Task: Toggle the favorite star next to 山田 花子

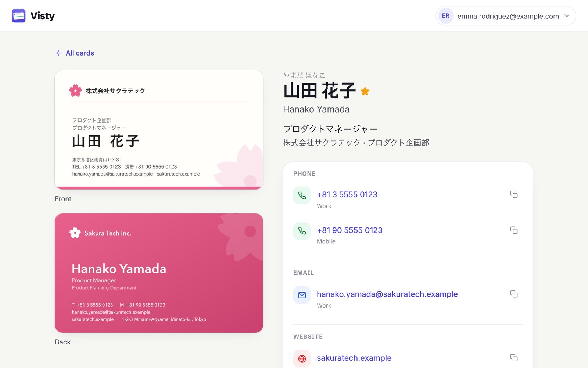Action: coord(365,91)
